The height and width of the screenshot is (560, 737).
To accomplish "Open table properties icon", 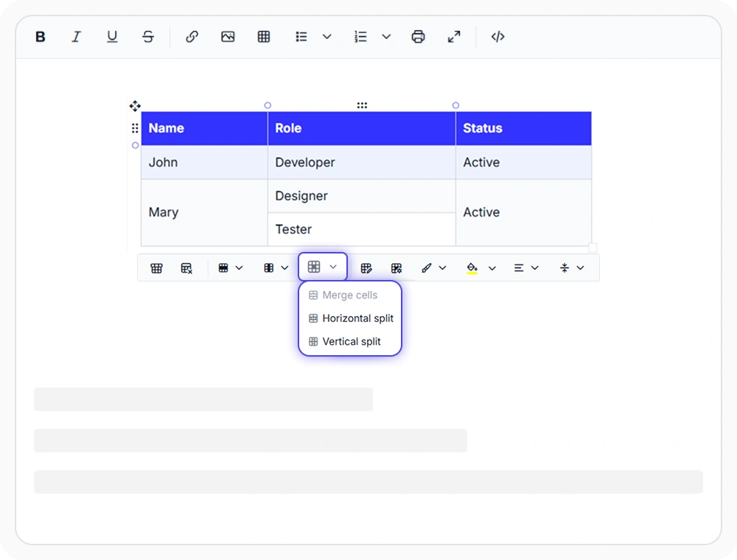I will (366, 267).
